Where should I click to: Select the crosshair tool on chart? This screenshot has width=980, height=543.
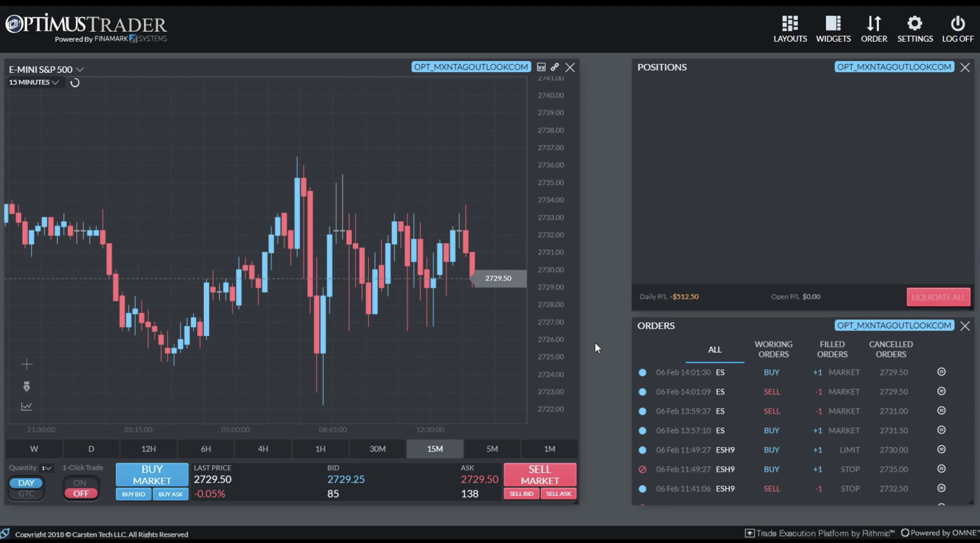tap(26, 365)
